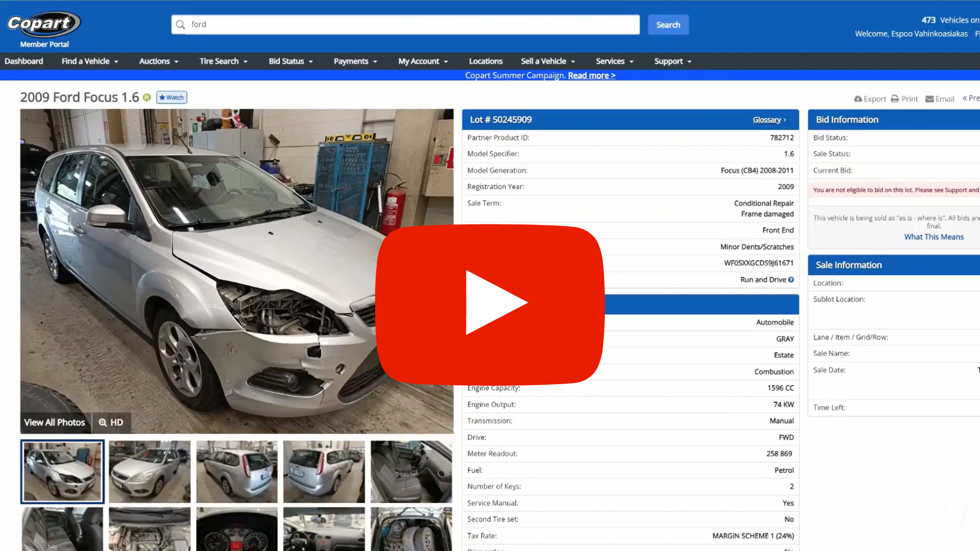Select front seats interior thumbnail
Viewport: 980px width, 551px height.
pyautogui.click(x=411, y=471)
